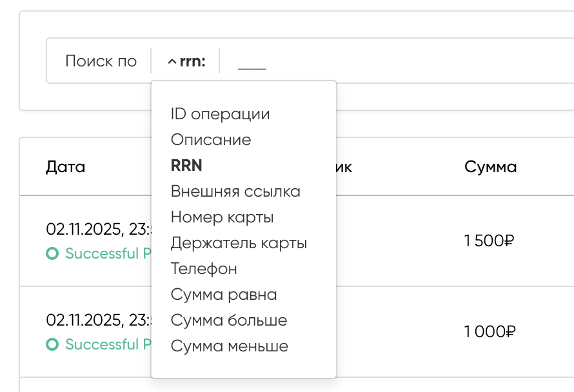
Task: Click green status circle in 1 500₽ row
Action: coord(52,254)
